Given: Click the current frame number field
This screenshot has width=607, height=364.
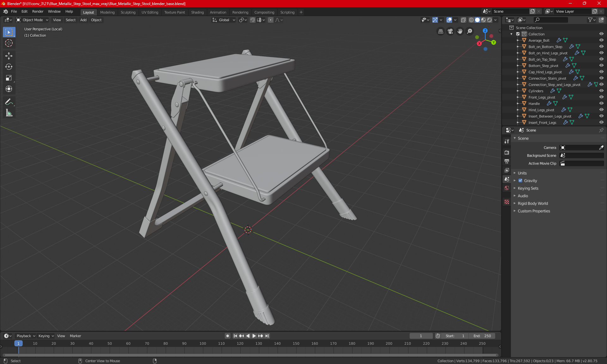Looking at the screenshot, I should click(x=421, y=336).
